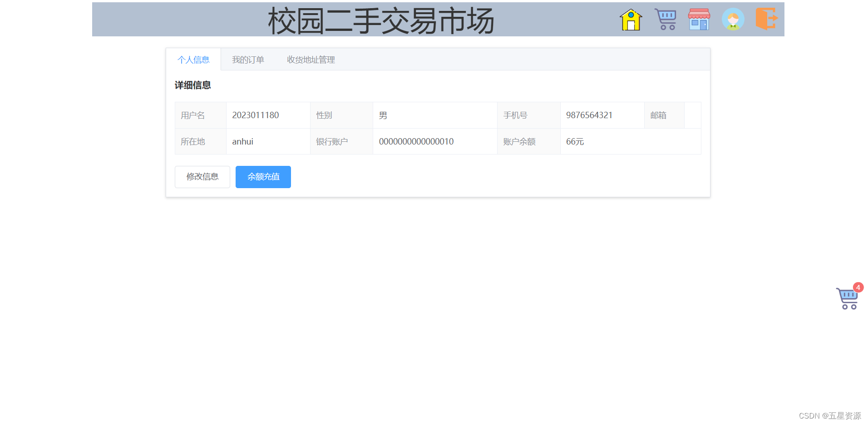The image size is (868, 424).
Task: Open the shopping cart icon in header
Action: click(665, 19)
